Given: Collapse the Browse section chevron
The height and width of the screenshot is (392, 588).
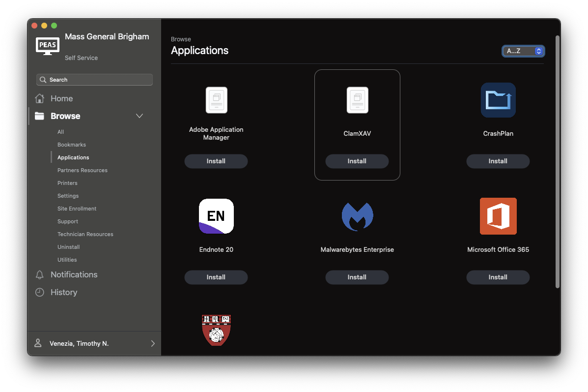Looking at the screenshot, I should point(140,116).
